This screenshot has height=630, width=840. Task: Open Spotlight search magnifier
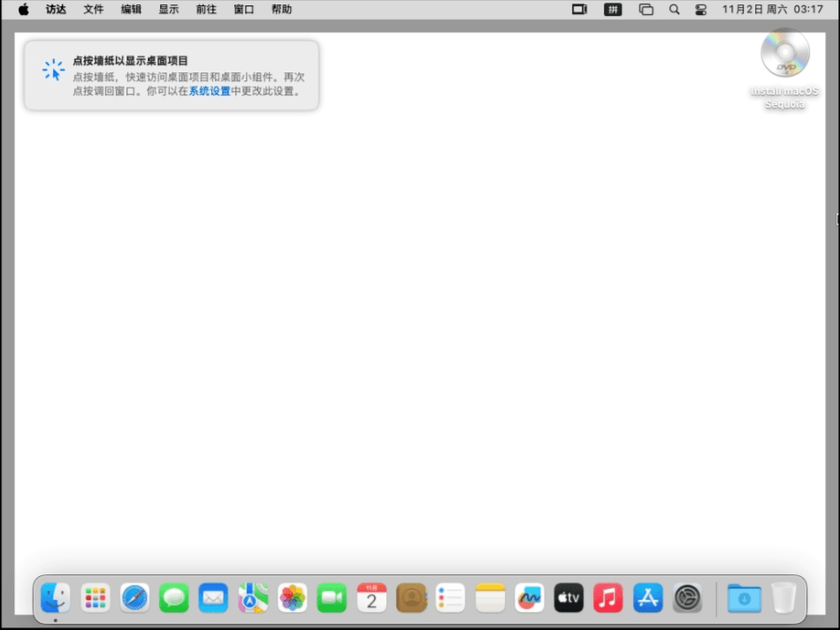pyautogui.click(x=674, y=10)
